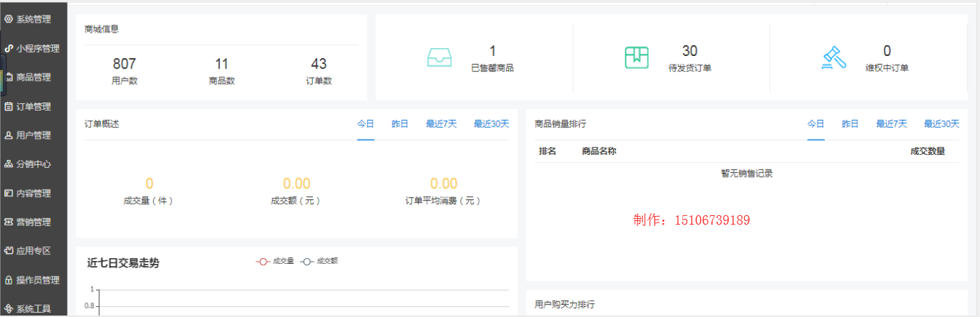The image size is (980, 317).
Task: Click the 分销中心 hierarchy icon
Action: 9,164
